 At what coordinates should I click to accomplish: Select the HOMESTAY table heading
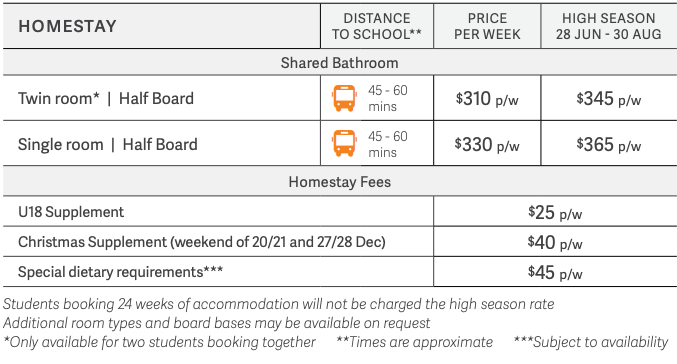pos(67,26)
